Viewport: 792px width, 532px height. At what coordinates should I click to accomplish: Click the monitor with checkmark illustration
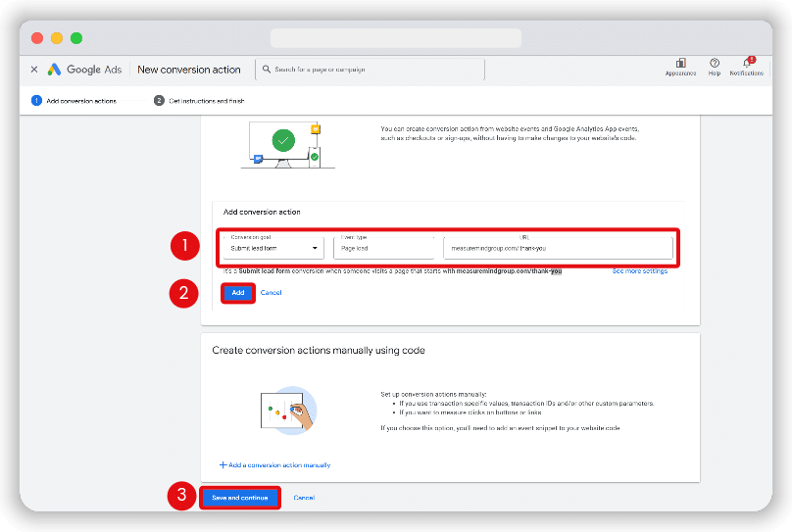click(287, 145)
